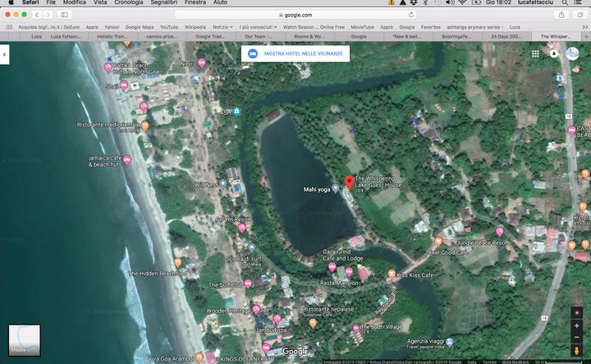Click the "The Whispering Lake Guest House" label
The width and height of the screenshot is (591, 364).
pos(378,181)
